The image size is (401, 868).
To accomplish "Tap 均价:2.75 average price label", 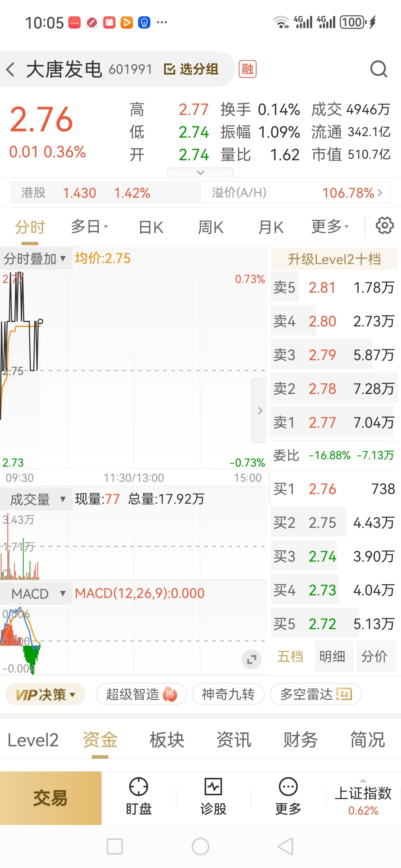I will [x=103, y=258].
